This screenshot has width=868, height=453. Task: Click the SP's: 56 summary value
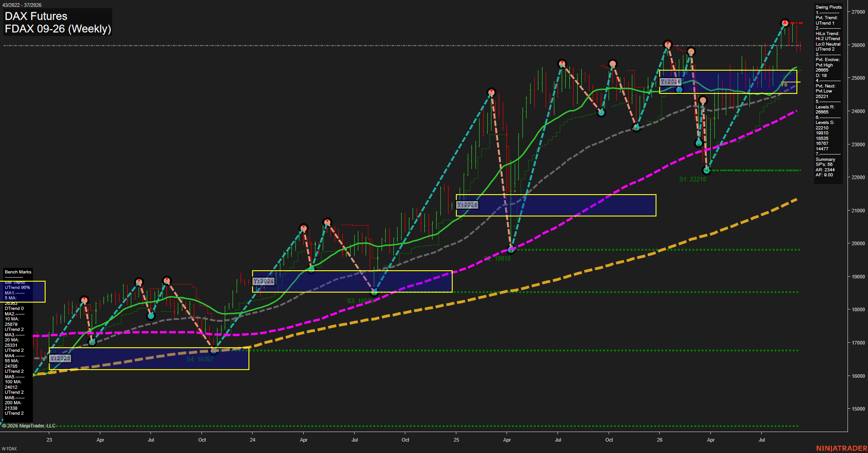824,165
